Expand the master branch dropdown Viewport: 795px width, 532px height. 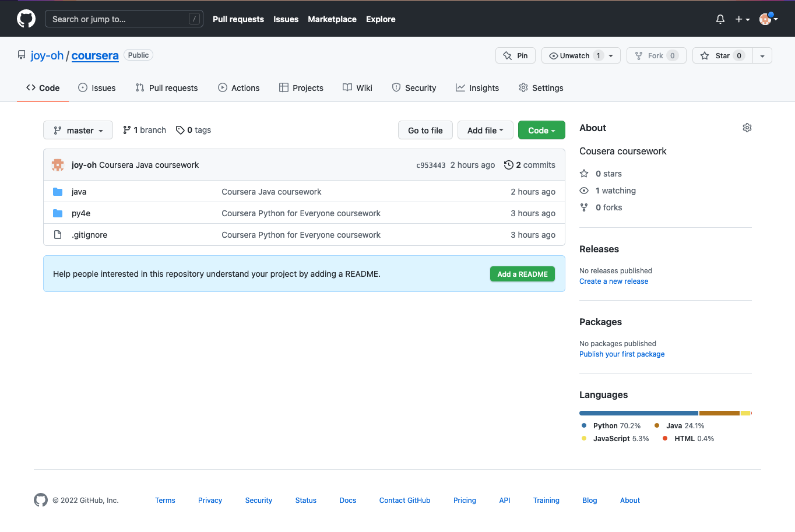[x=78, y=131]
